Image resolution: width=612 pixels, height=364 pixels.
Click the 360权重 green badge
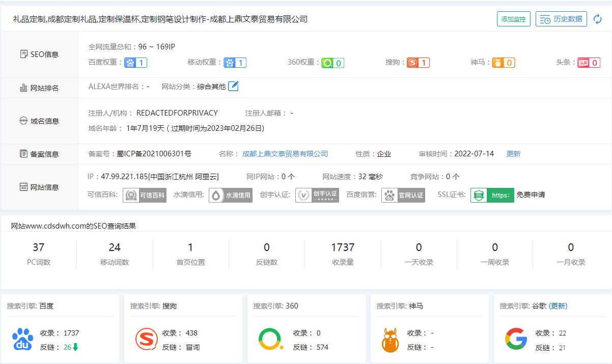click(x=332, y=63)
